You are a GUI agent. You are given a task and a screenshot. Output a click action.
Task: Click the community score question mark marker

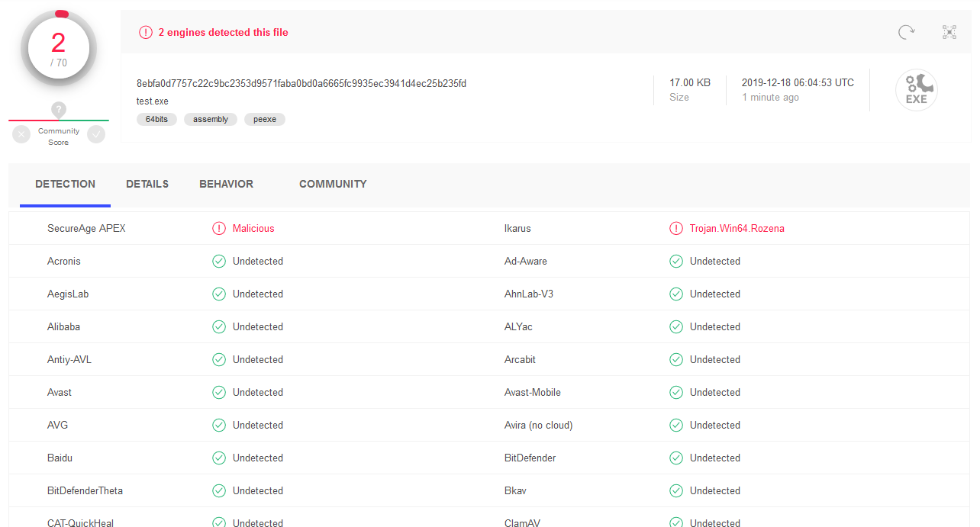click(x=59, y=110)
